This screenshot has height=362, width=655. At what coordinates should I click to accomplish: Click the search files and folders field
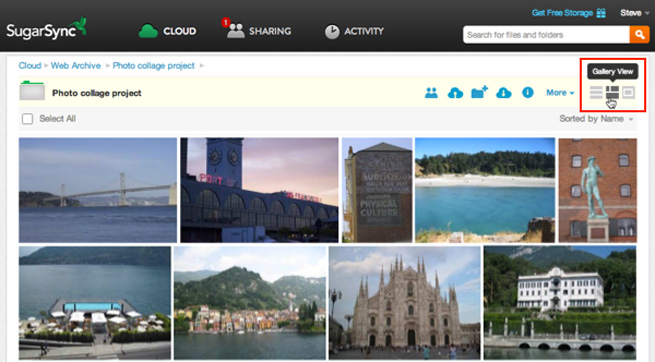click(546, 35)
